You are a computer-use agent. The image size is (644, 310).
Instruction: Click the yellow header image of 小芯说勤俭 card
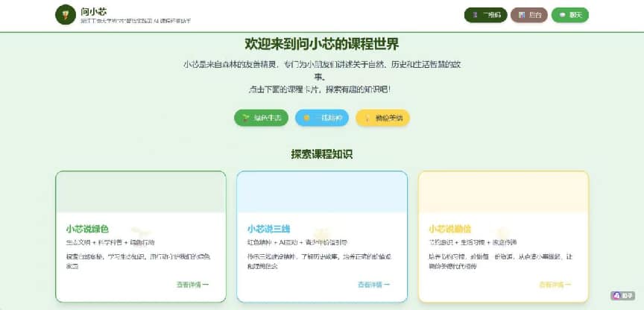(x=504, y=192)
